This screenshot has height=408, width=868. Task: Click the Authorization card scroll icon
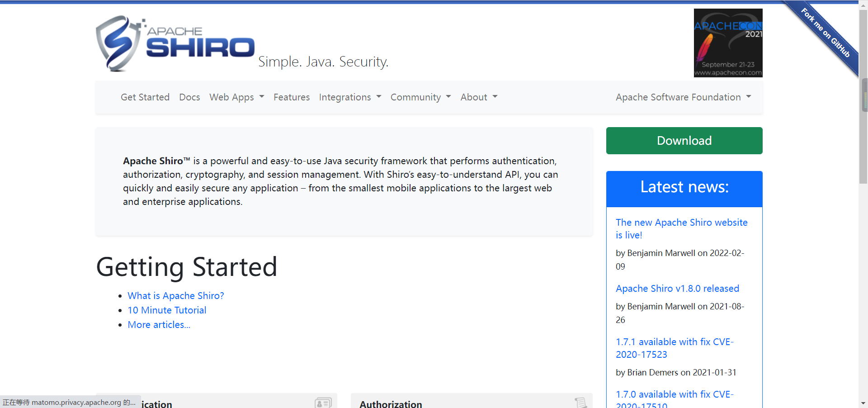(581, 403)
